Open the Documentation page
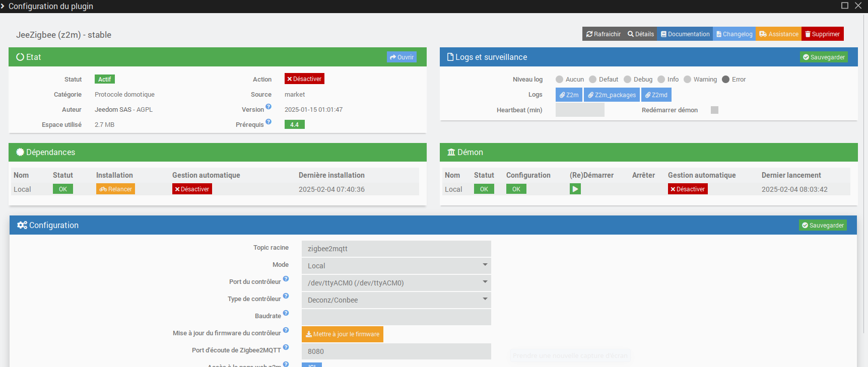The width and height of the screenshot is (868, 367). tap(685, 34)
